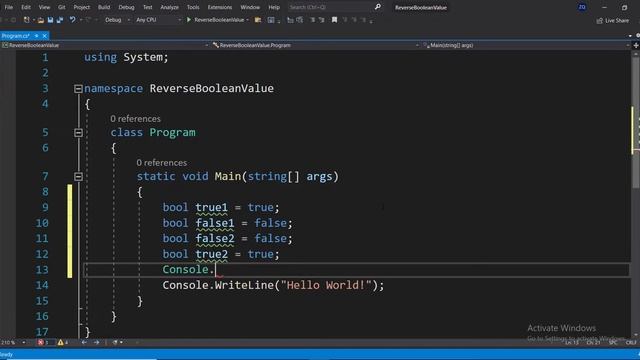Open the Main(string[] args) member dropdown

pyautogui.click(x=526, y=45)
